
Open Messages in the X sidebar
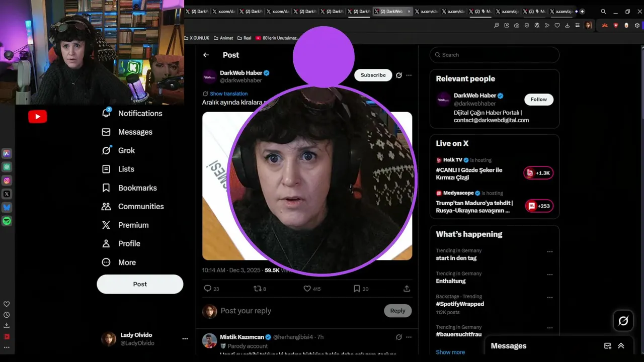(127, 132)
